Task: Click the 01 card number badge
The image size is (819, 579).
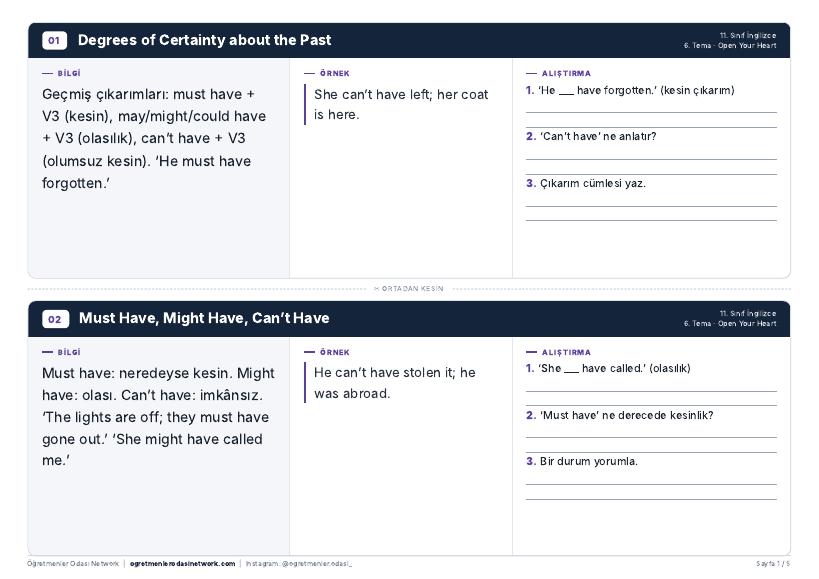Action: (54, 40)
